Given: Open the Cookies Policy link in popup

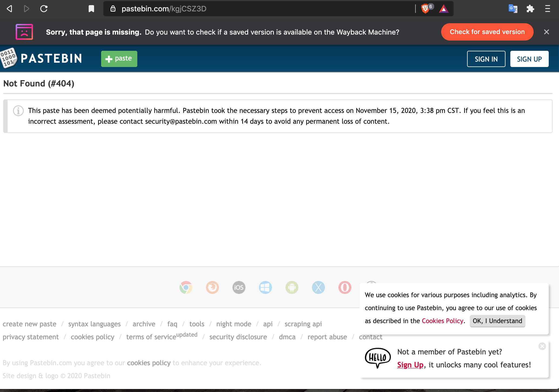Looking at the screenshot, I should click(442, 321).
